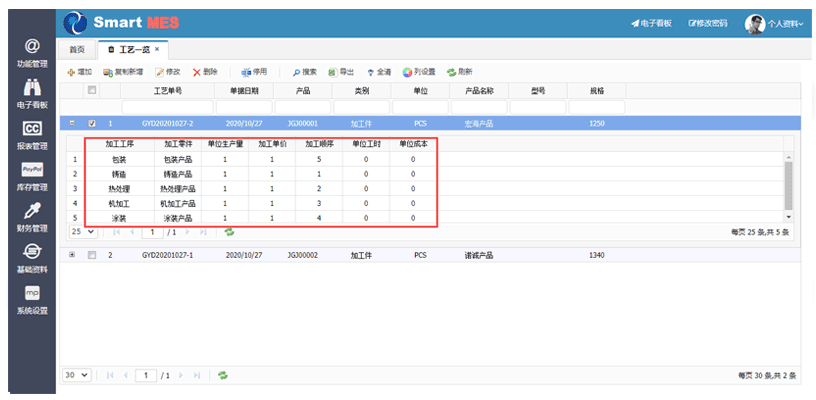Open 财务管理 in the sidebar
Image resolution: width=816 pixels, height=400 pixels.
tap(32, 217)
